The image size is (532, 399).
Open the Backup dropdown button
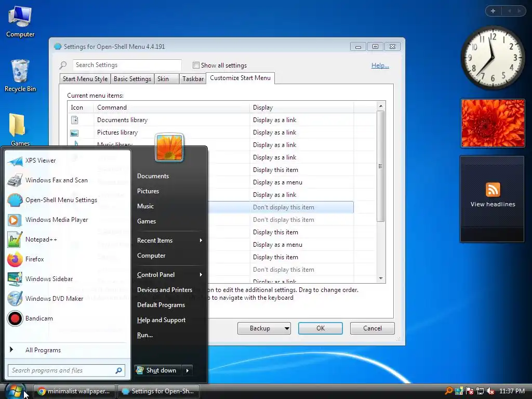click(x=264, y=328)
